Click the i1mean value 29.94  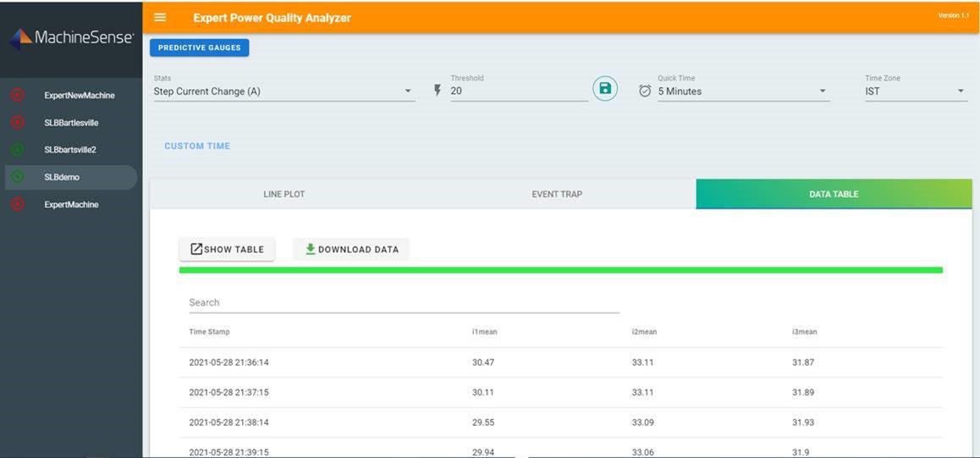coord(483,452)
